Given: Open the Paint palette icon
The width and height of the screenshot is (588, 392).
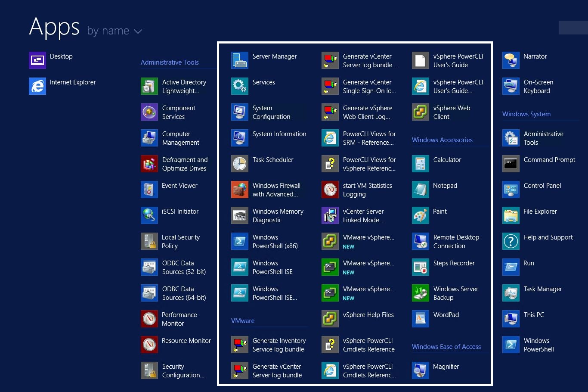Looking at the screenshot, I should [x=421, y=215].
